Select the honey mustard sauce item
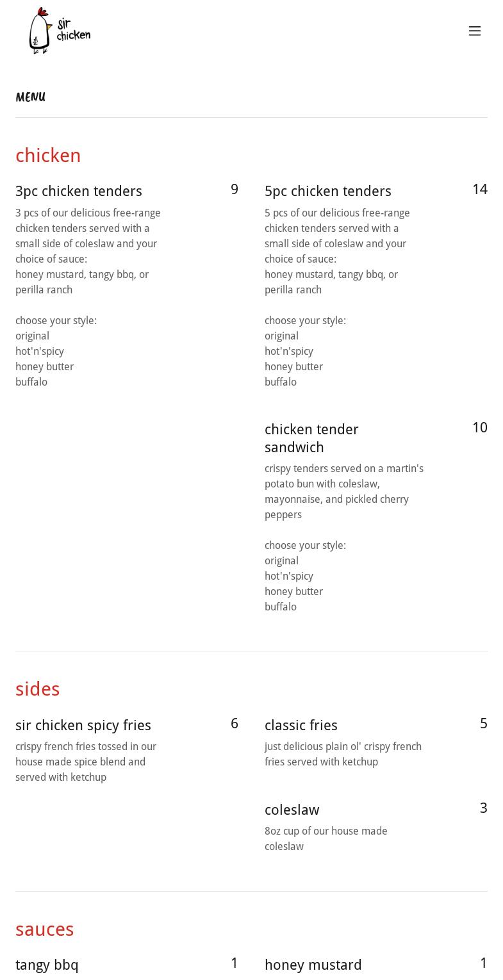This screenshot has height=980, width=503. point(313,965)
